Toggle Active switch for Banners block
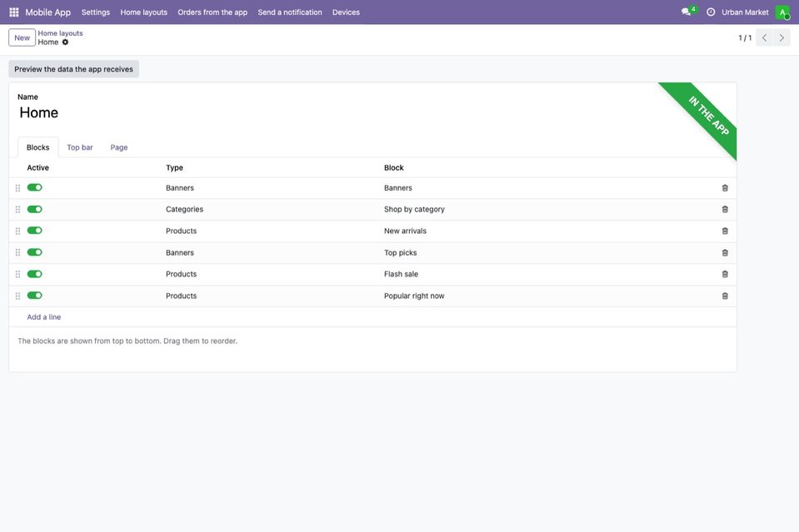 pyautogui.click(x=35, y=187)
